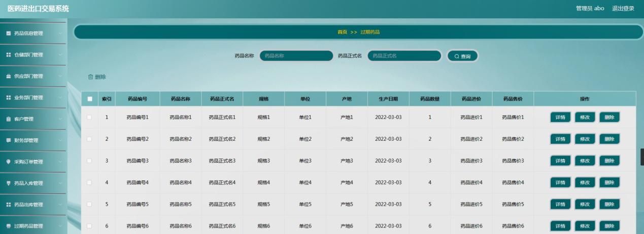Expand the 采购订单管理 menu chevron
The image size is (644, 234).
60,162
